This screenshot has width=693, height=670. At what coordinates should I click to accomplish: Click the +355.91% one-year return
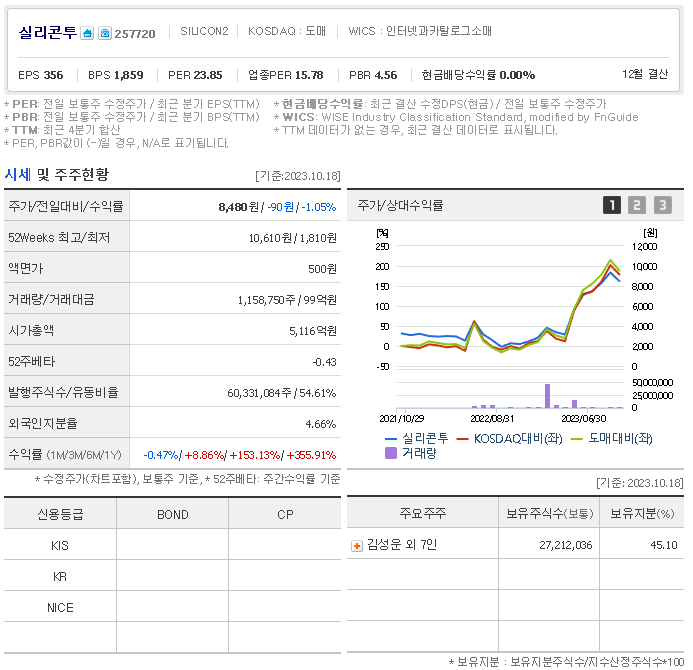(311, 455)
